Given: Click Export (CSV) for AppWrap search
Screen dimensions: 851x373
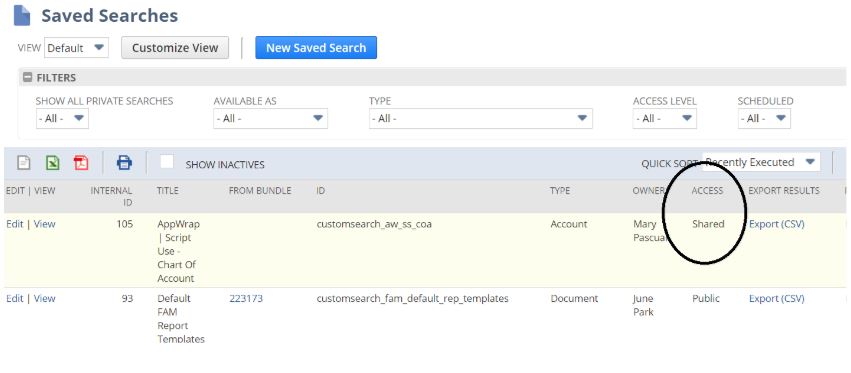Looking at the screenshot, I should (777, 224).
